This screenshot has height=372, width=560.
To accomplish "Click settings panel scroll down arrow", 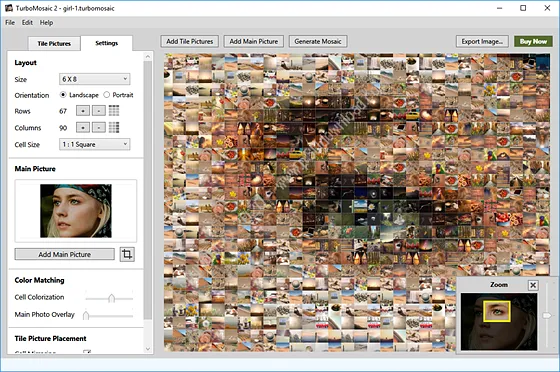I will (x=148, y=349).
